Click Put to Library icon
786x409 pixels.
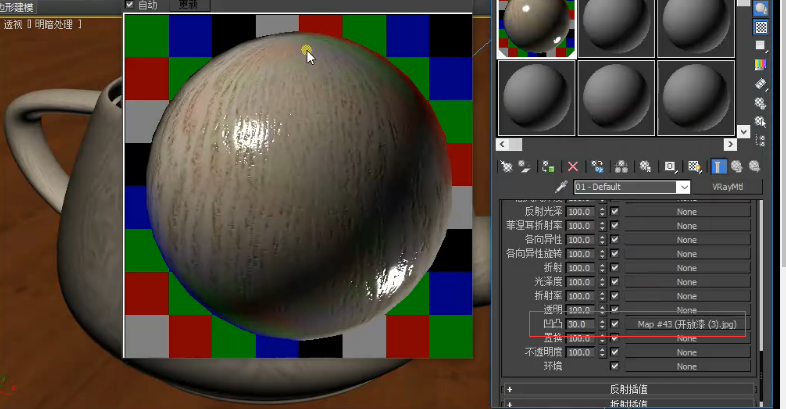pos(646,166)
